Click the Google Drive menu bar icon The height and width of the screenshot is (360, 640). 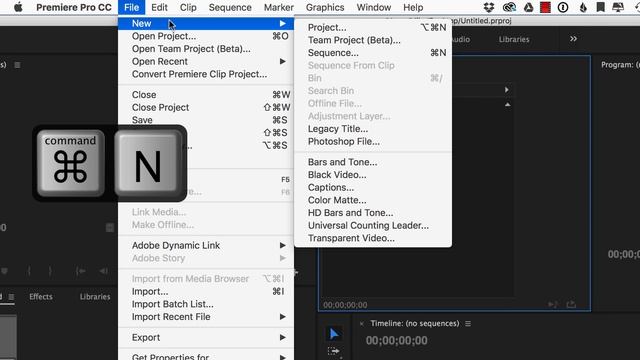click(528, 7)
